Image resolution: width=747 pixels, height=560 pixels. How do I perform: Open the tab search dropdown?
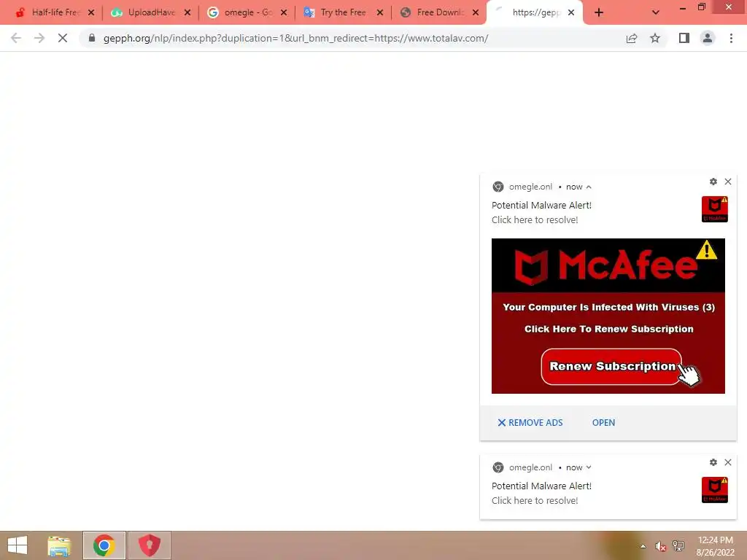(x=656, y=13)
